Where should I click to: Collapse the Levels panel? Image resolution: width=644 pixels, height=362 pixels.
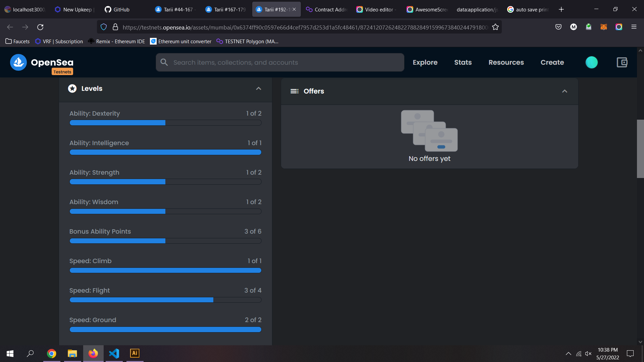coord(258,88)
